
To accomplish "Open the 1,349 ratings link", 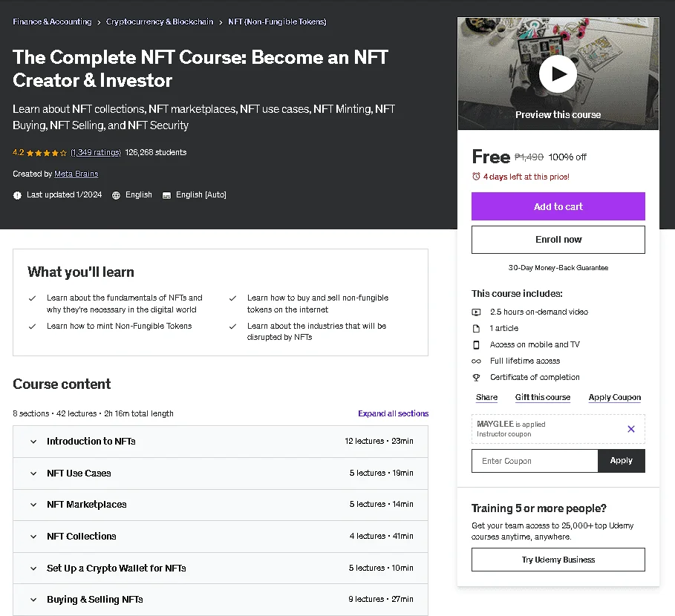I will (x=96, y=152).
